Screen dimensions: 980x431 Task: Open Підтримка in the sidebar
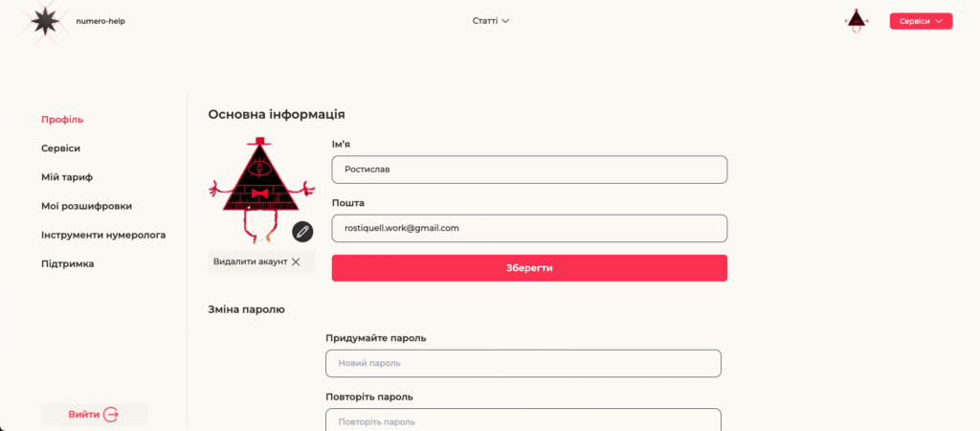(x=68, y=264)
